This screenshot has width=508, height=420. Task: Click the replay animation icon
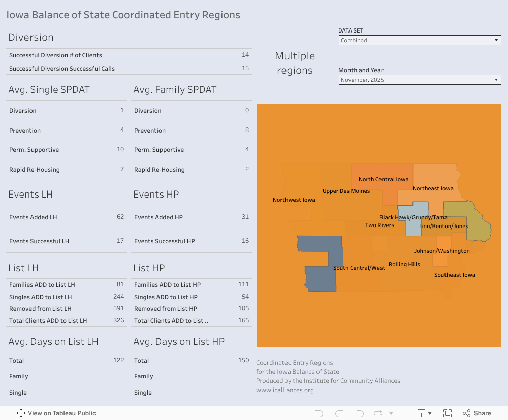378,413
